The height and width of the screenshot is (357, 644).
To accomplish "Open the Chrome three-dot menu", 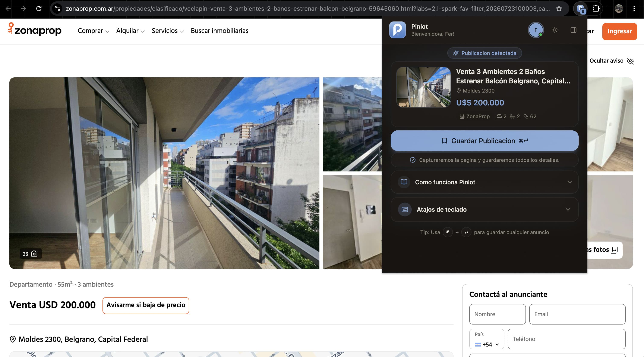I will coord(634,9).
